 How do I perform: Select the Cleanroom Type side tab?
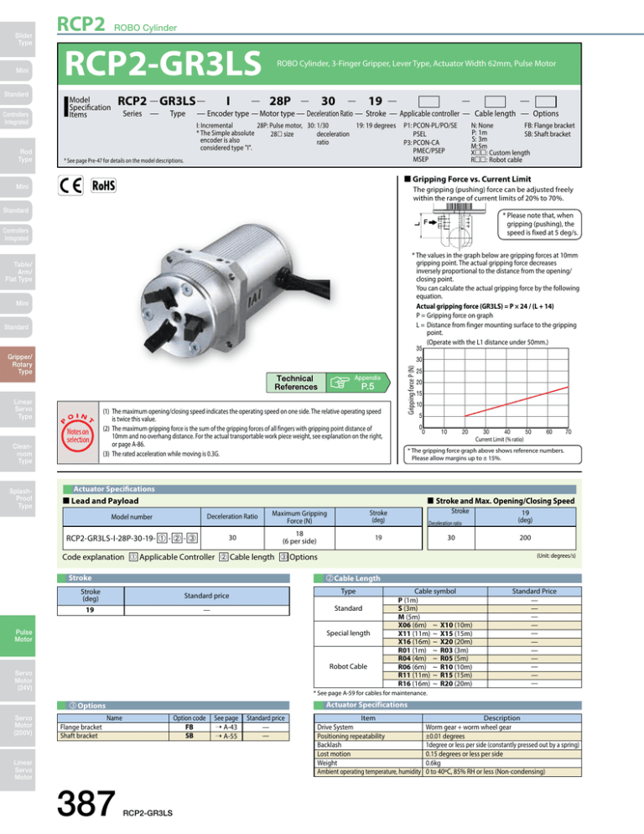pos(18,454)
